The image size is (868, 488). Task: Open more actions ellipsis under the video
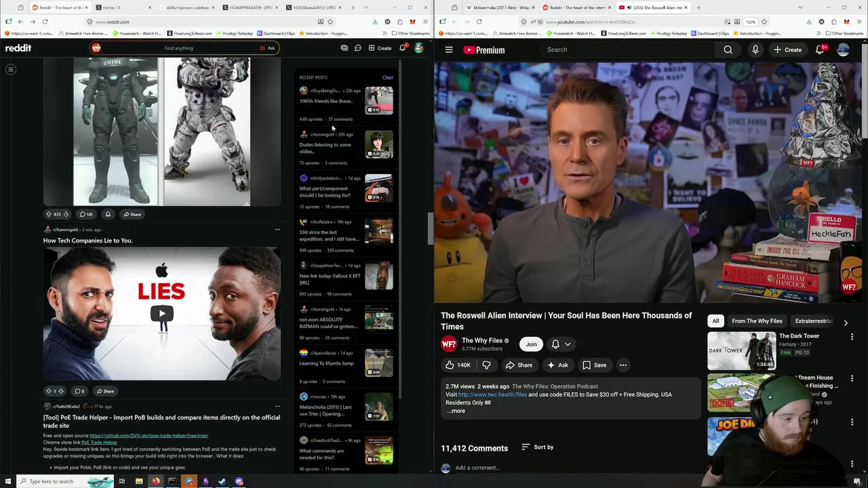pos(623,365)
